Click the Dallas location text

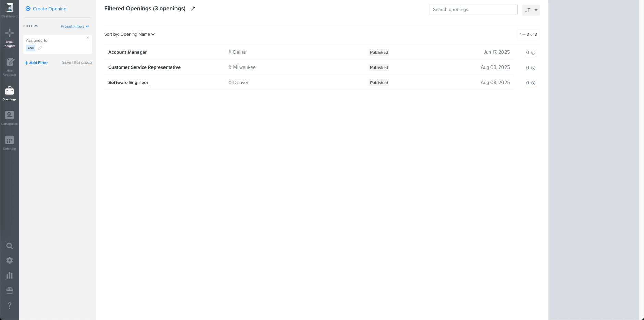click(x=240, y=52)
